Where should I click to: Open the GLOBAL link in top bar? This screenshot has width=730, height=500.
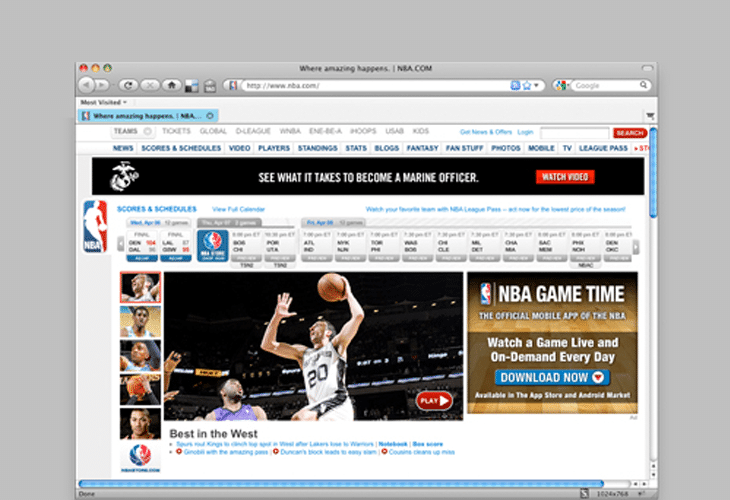[x=213, y=131]
